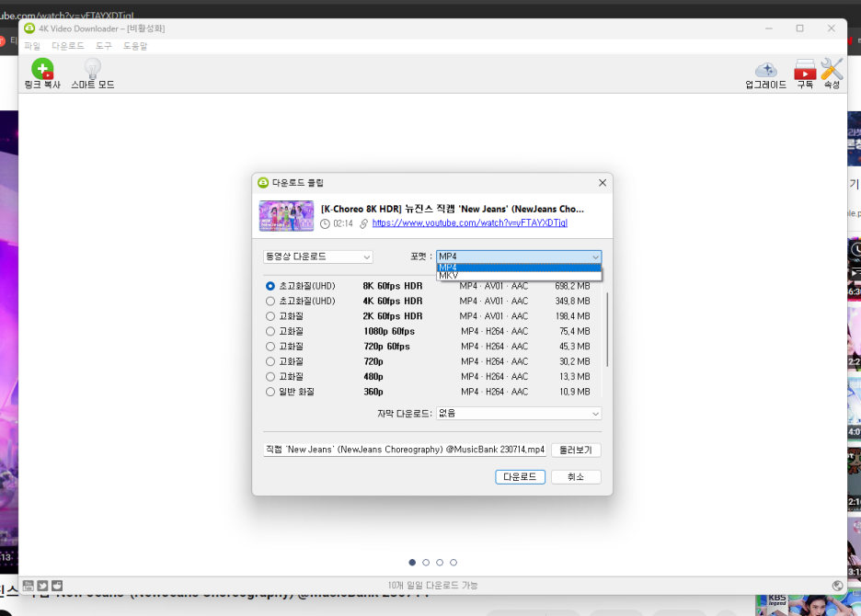Open the 도움말 menu
The width and height of the screenshot is (861, 616).
135,46
